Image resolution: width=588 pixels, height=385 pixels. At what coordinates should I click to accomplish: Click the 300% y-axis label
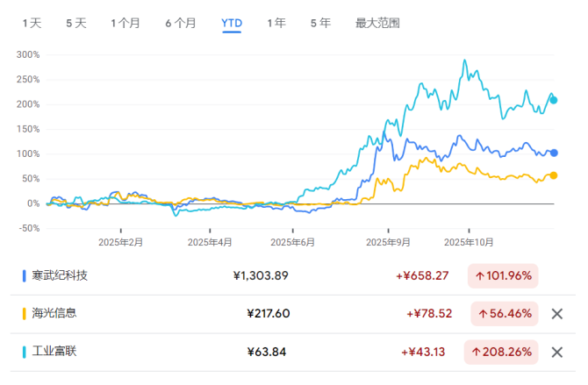[x=28, y=54]
